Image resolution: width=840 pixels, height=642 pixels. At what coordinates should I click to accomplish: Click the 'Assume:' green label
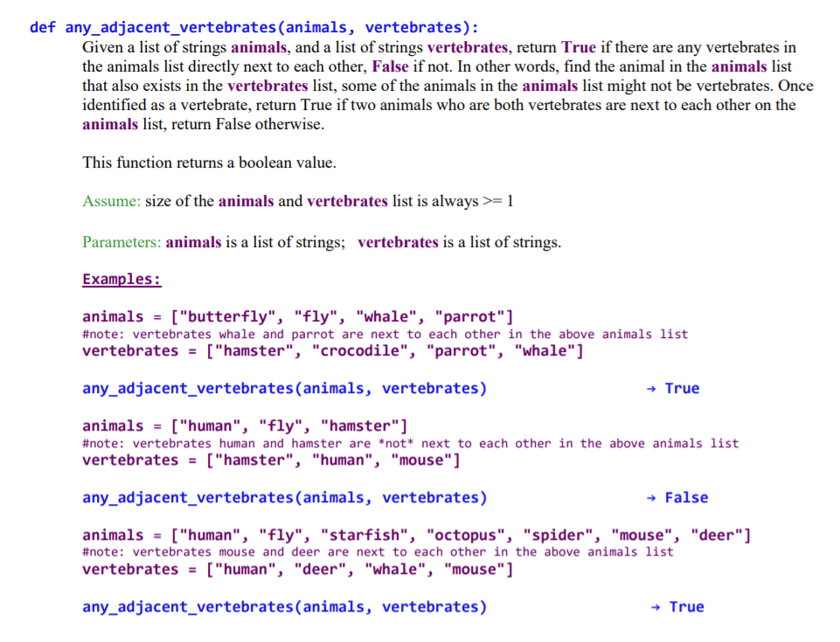(x=111, y=201)
